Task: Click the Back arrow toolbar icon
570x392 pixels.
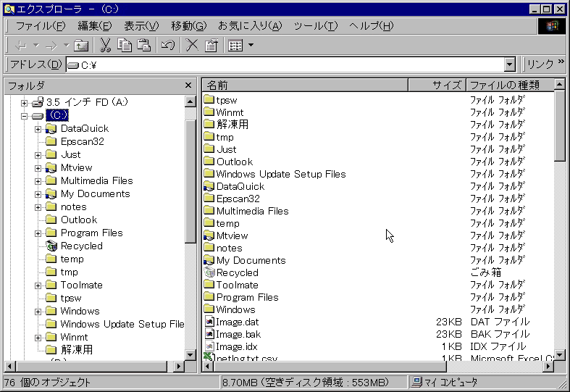Action: (x=21, y=46)
